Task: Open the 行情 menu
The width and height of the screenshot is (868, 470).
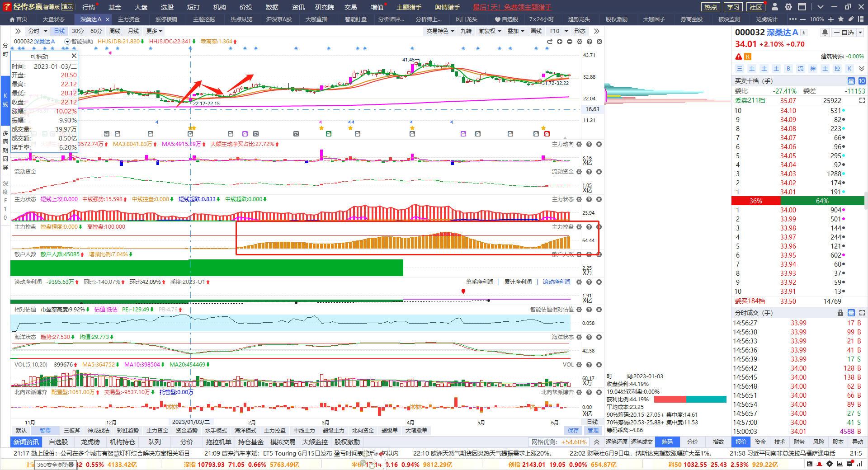Action: (x=89, y=7)
